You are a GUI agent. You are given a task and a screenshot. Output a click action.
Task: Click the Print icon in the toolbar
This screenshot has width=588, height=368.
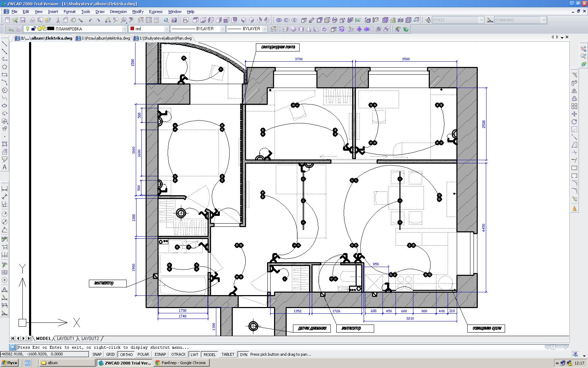click(32, 20)
